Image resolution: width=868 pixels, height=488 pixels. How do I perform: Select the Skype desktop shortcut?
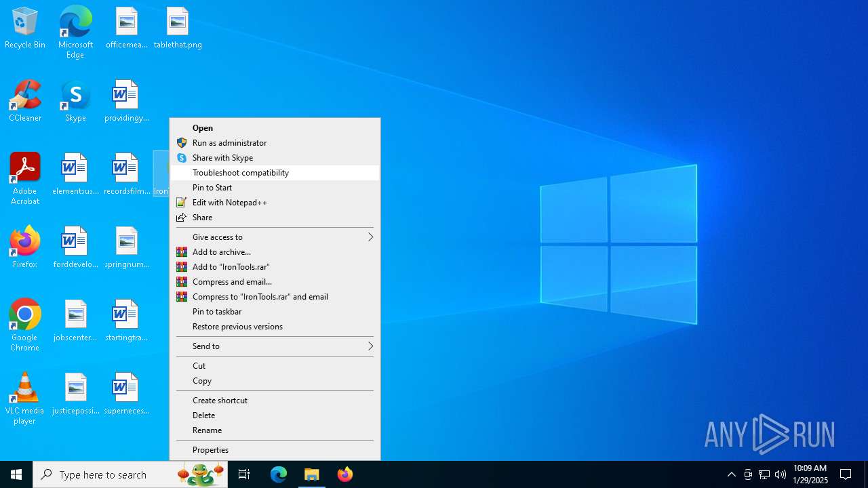pyautogui.click(x=75, y=102)
